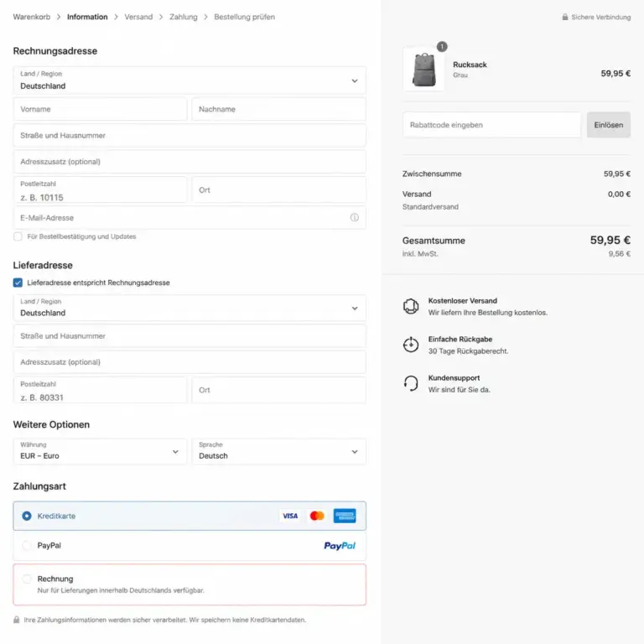The height and width of the screenshot is (644, 644).
Task: Click the Ort field under Lieferadresse
Action: point(279,390)
